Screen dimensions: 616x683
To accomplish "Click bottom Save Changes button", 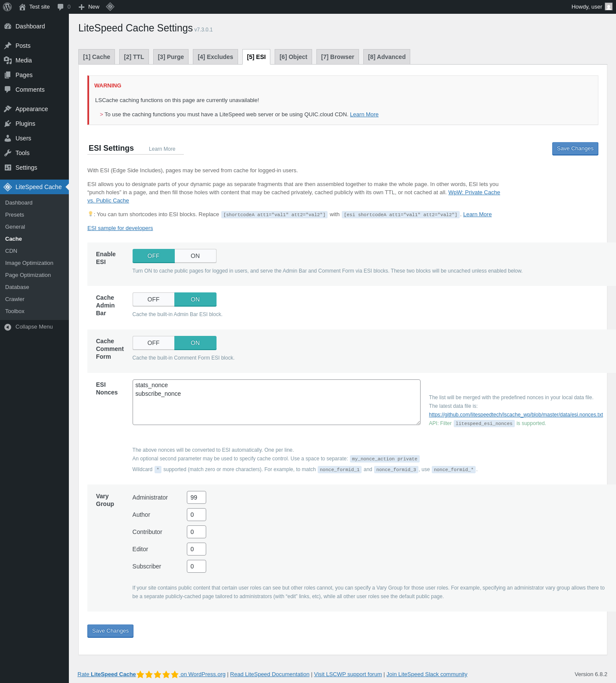I will 110,631.
